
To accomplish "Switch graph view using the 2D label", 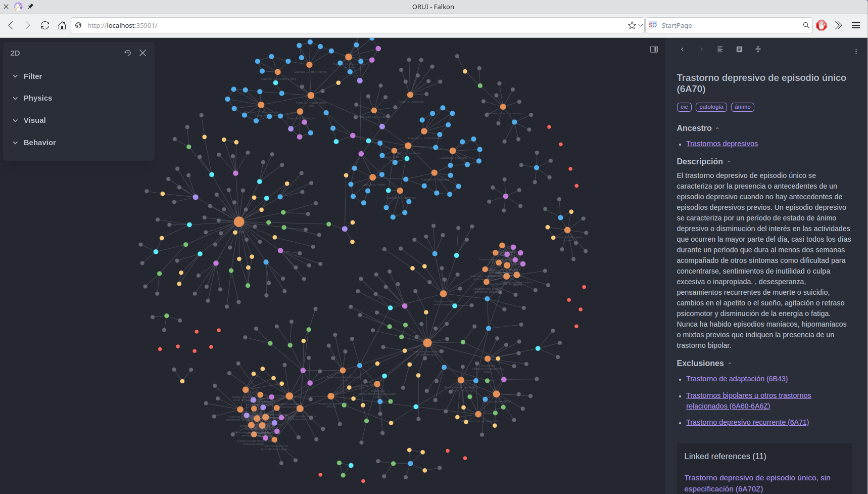I will [15, 53].
